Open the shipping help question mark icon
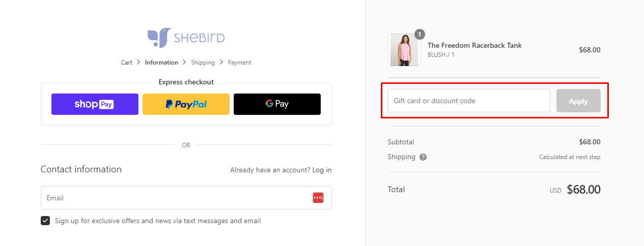Image resolution: width=644 pixels, height=246 pixels. tap(423, 157)
